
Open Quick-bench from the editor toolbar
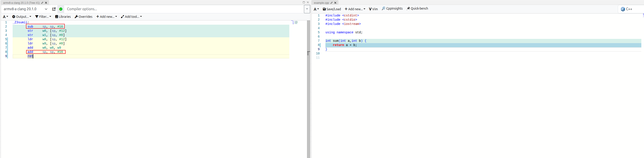click(417, 8)
